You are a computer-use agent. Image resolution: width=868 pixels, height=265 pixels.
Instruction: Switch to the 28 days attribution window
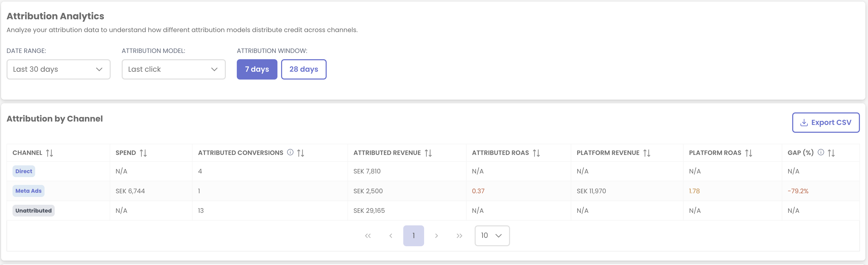[x=303, y=69]
